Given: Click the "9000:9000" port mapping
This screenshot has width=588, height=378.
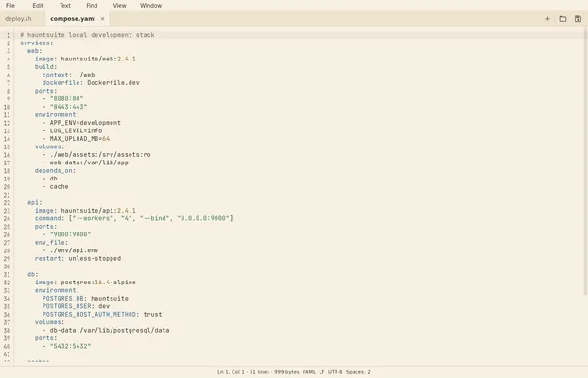Looking at the screenshot, I should click(70, 234).
